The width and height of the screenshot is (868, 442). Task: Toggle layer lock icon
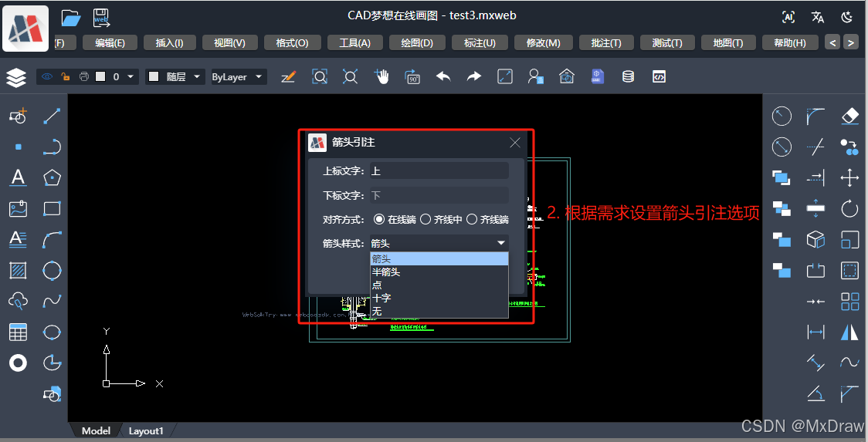click(66, 76)
